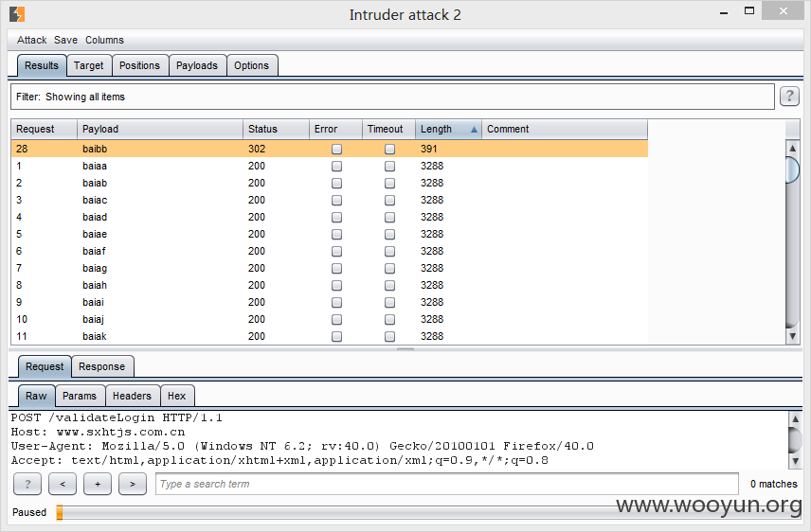Click the Length column sort arrow
The height and width of the screenshot is (532, 811).
[474, 130]
